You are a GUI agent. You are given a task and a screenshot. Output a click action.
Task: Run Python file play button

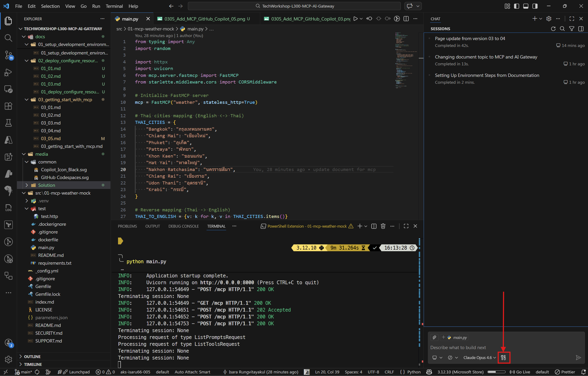coord(356,19)
